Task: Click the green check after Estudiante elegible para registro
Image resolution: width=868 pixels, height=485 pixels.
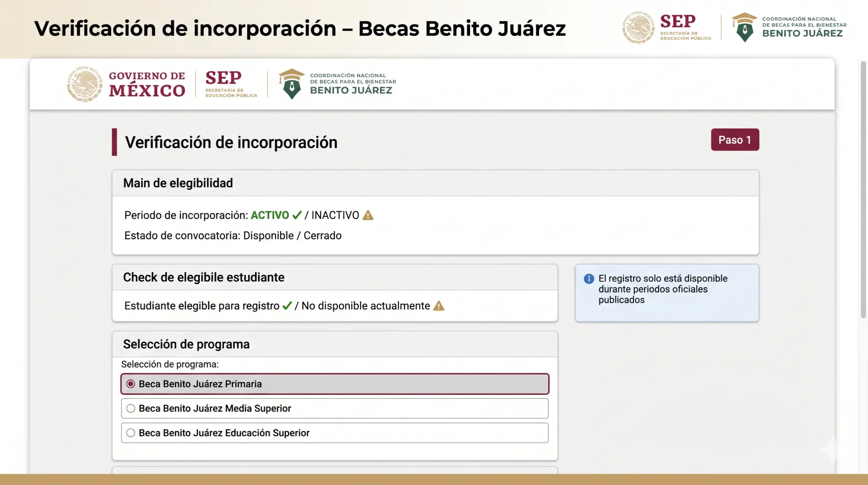Action: click(287, 306)
